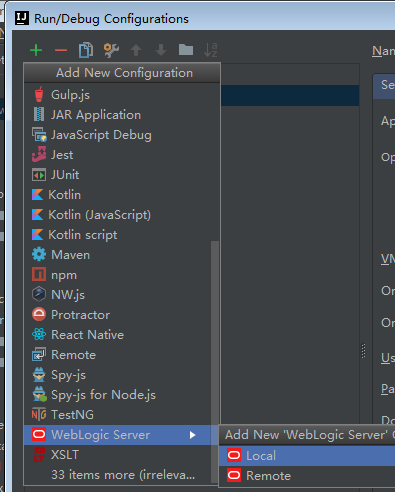Select the Remote entry with monitor icon
The height and width of the screenshot is (492, 395).
[x=118, y=355]
